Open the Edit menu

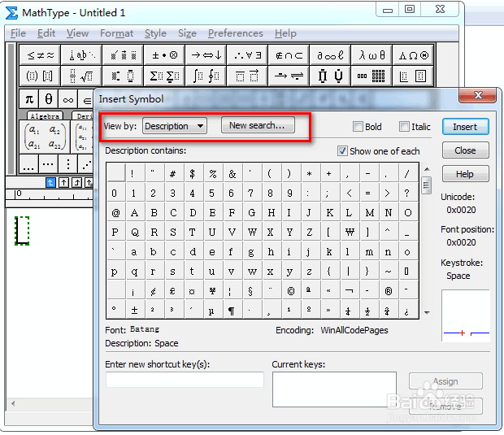46,33
